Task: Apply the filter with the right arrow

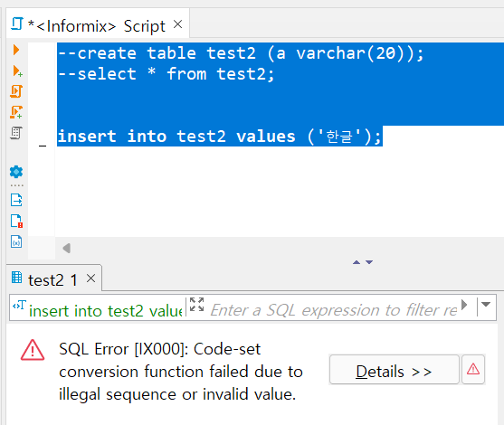Action: point(464,305)
